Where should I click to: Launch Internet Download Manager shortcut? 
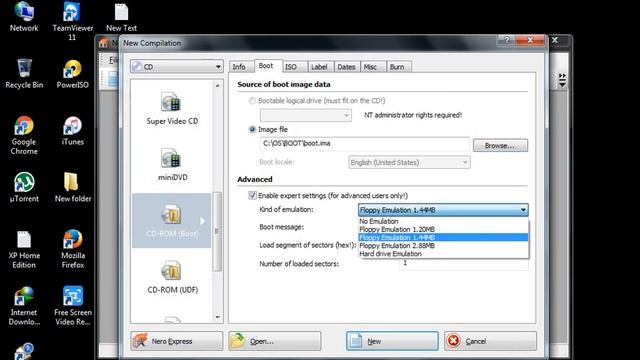(24, 306)
